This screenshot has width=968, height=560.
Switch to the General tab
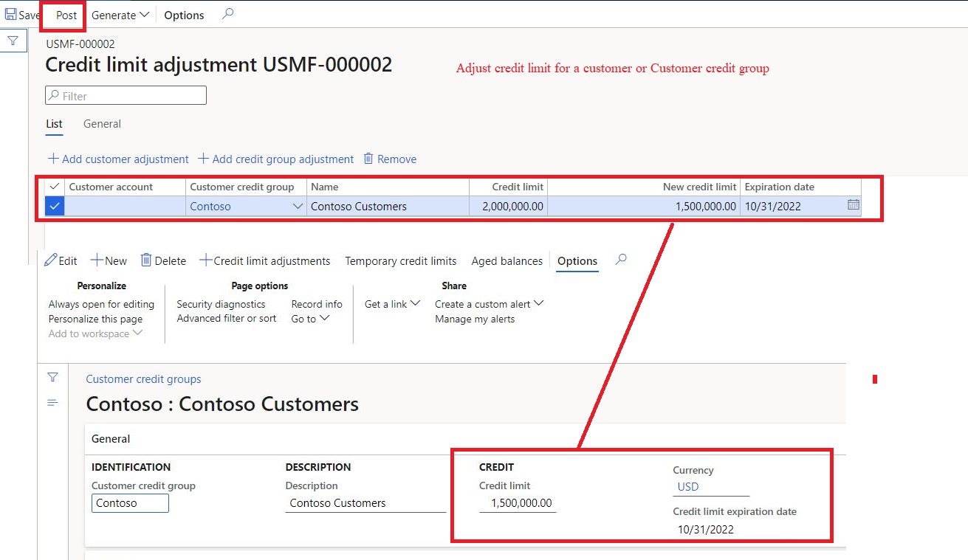101,124
